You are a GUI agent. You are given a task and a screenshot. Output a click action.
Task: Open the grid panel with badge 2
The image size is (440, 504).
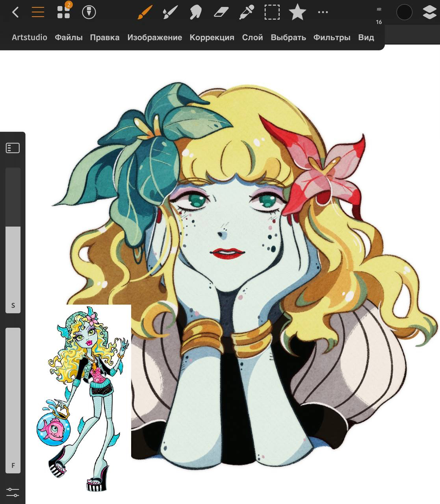63,12
